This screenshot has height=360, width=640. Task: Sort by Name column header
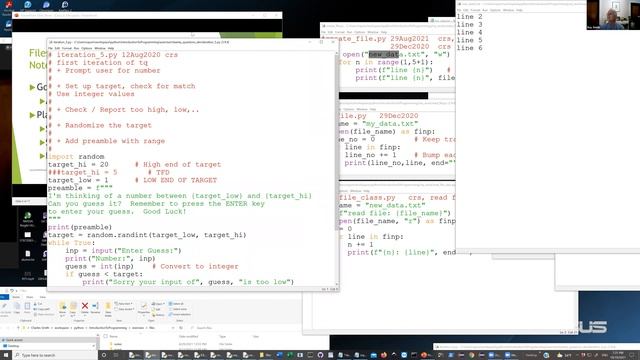[x=113, y=336]
